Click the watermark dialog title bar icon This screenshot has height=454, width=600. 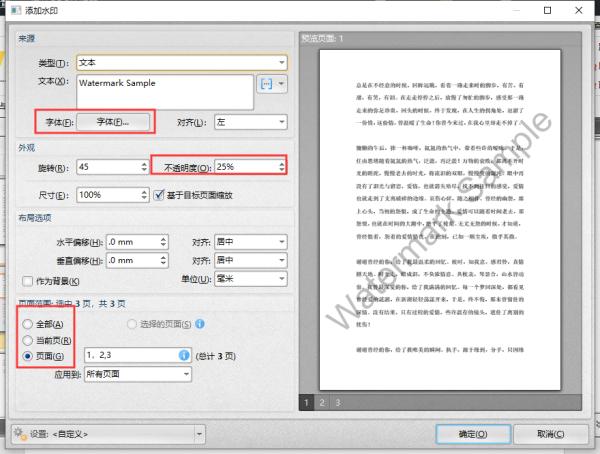(x=10, y=9)
